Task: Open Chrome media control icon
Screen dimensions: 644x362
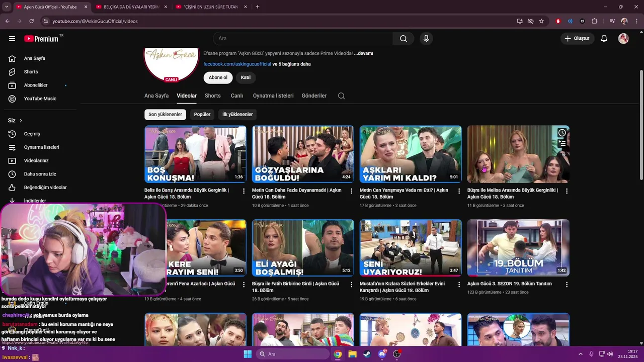Action: point(612,21)
